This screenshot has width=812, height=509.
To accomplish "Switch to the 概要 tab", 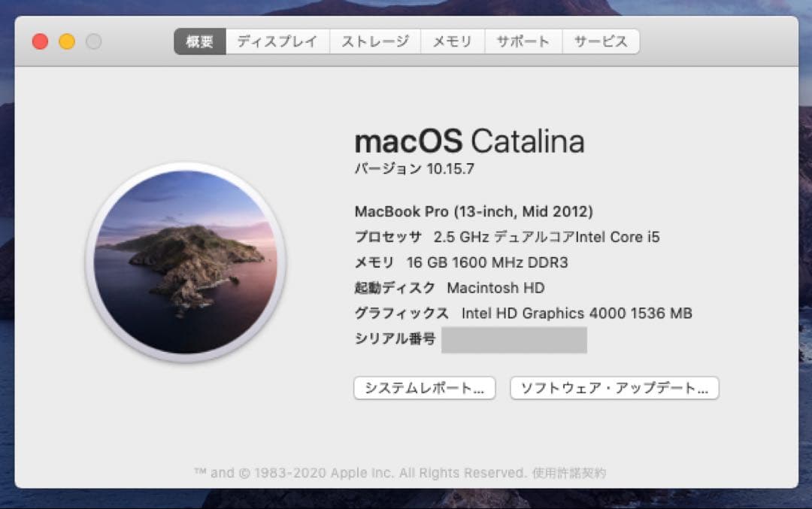I will 198,41.
